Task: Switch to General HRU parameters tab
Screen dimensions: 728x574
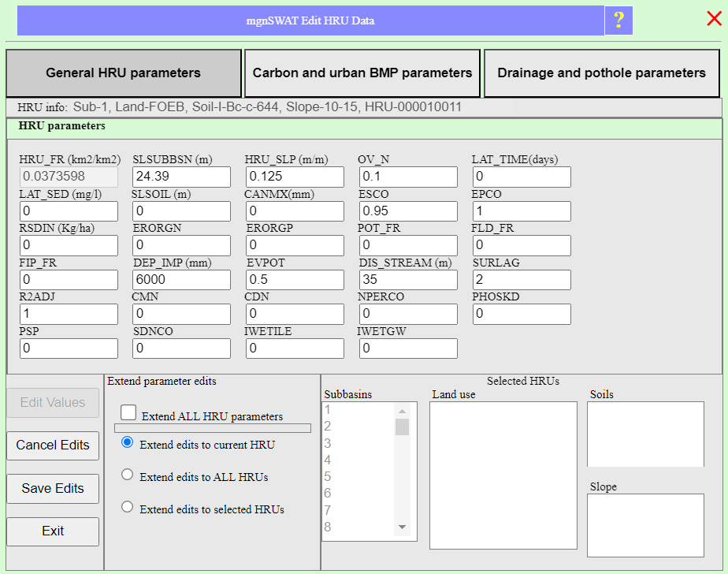Action: [x=124, y=73]
